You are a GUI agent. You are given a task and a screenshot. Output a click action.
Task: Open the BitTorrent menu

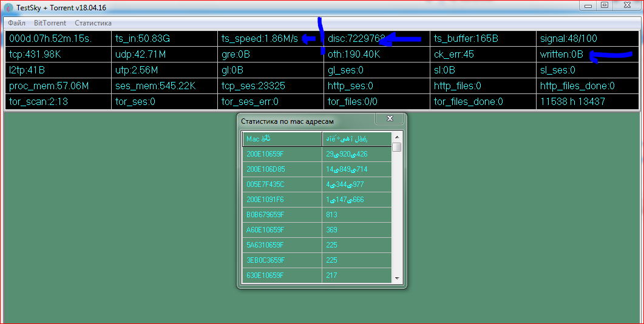pyautogui.click(x=50, y=23)
